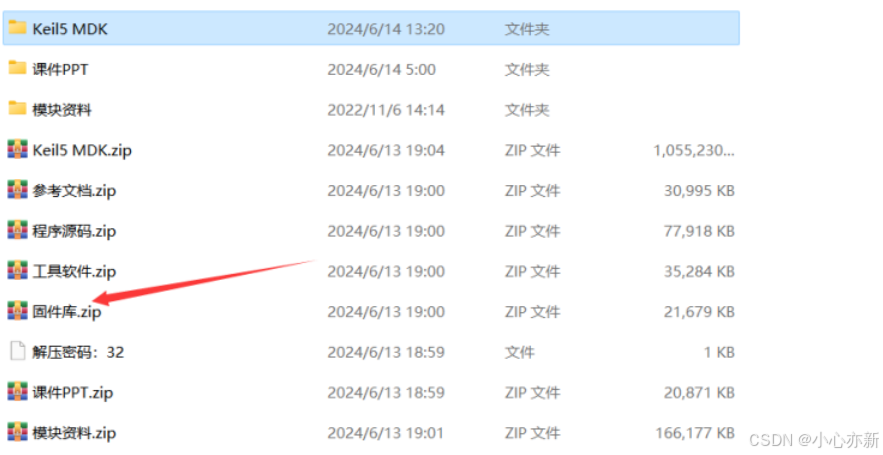Click the blank file icon of 解压密码：32
This screenshot has height=455, width=883.
point(17,351)
